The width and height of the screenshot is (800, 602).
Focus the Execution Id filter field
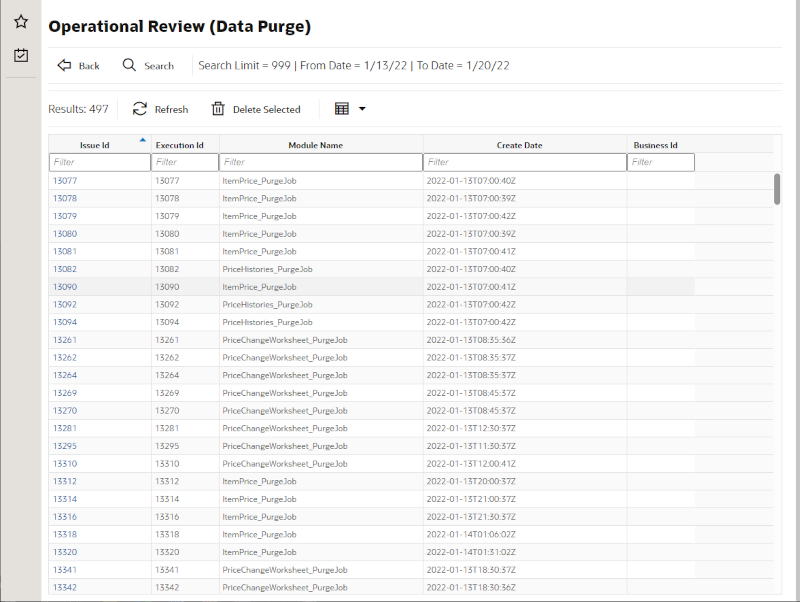185,162
